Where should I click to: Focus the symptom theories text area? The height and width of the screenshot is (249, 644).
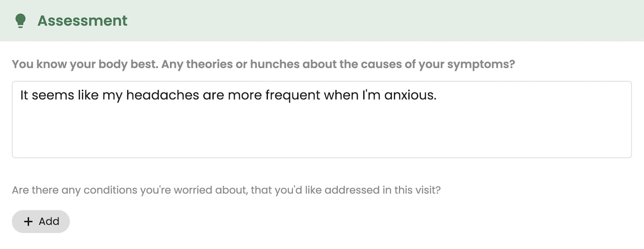coord(321,119)
